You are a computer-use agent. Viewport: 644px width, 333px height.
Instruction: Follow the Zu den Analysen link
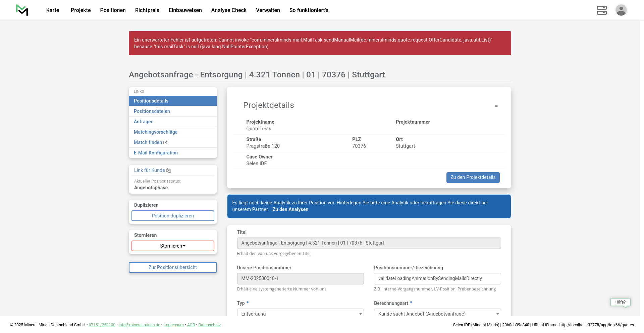point(290,209)
